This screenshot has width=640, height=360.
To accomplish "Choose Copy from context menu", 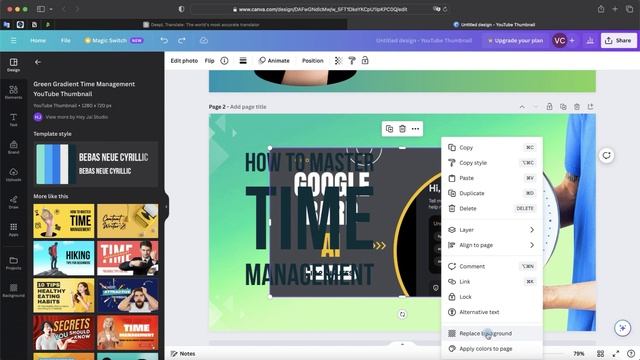I will 491,147.
